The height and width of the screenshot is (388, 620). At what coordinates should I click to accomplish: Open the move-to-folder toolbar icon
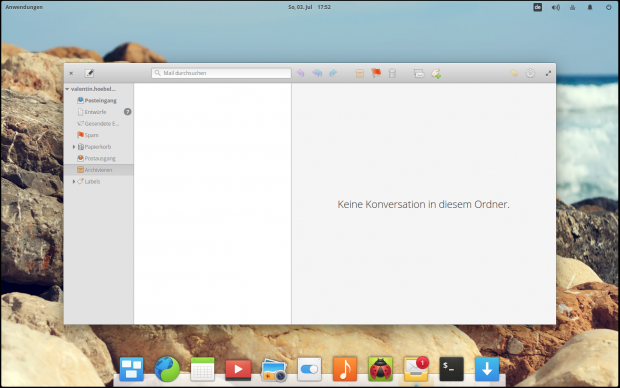tap(419, 73)
